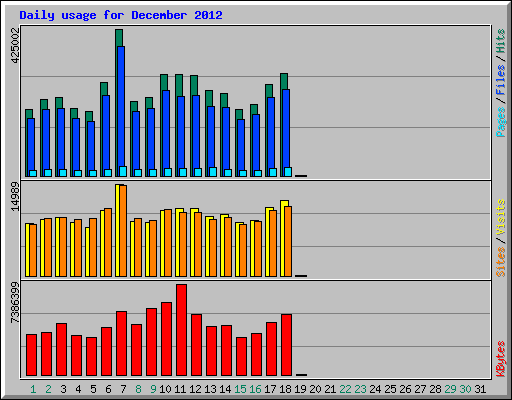Click the 'KBytes' legend label
Viewport: 512px width, 400px height.
tap(500, 359)
